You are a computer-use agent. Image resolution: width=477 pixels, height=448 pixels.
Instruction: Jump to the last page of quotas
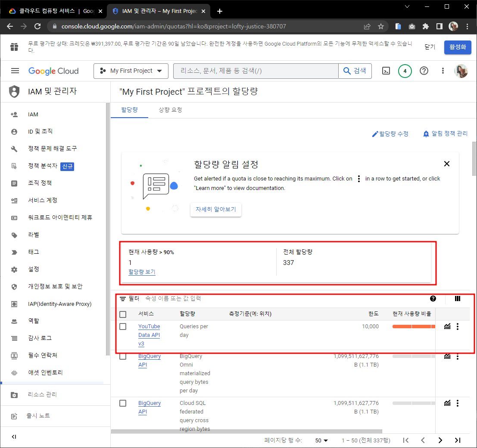pos(458,440)
